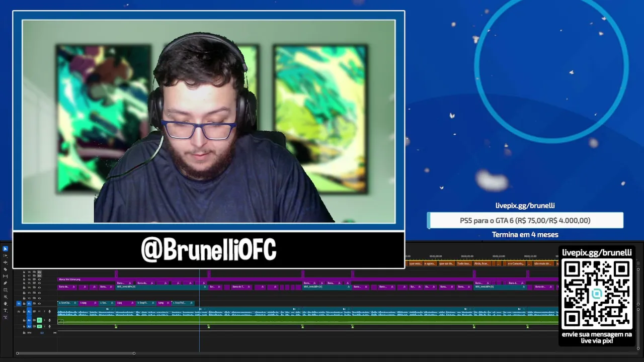
Task: Select the Pen tool
Action: click(6, 283)
